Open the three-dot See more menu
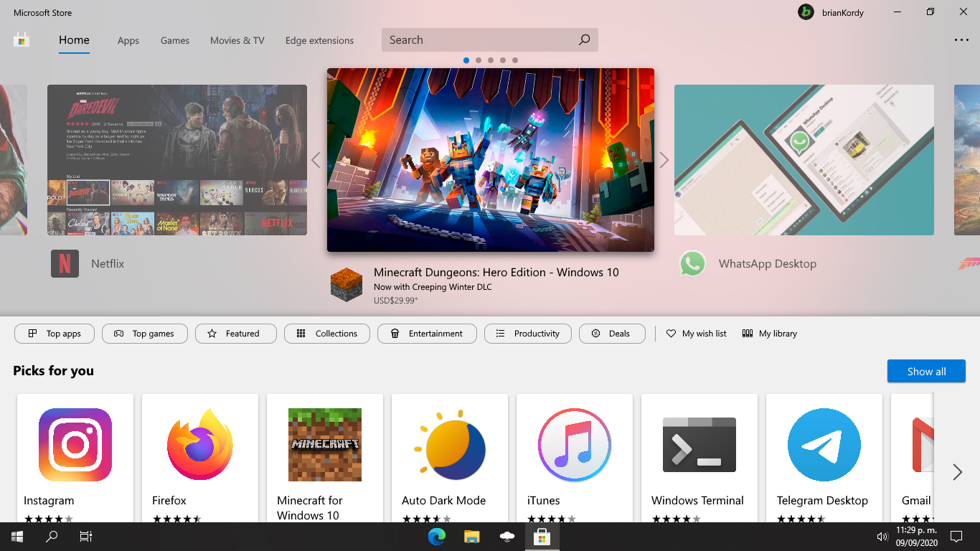 (x=961, y=40)
